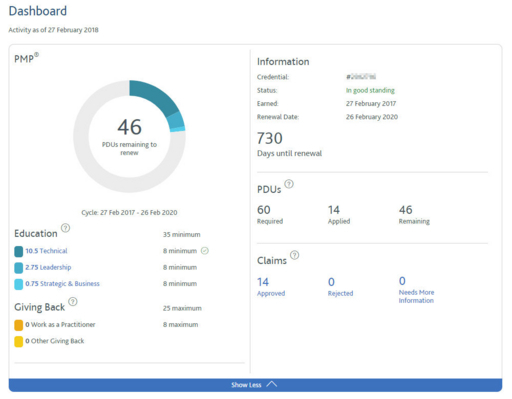Click the Education section heading
Image resolution: width=512 pixels, height=399 pixels.
[x=36, y=233]
